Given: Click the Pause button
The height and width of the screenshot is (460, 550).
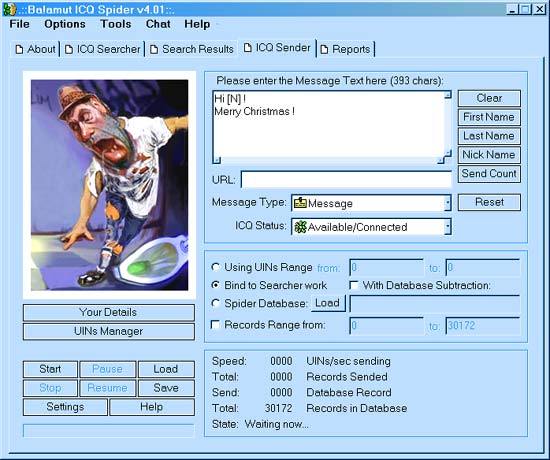Looking at the screenshot, I should tap(107, 369).
